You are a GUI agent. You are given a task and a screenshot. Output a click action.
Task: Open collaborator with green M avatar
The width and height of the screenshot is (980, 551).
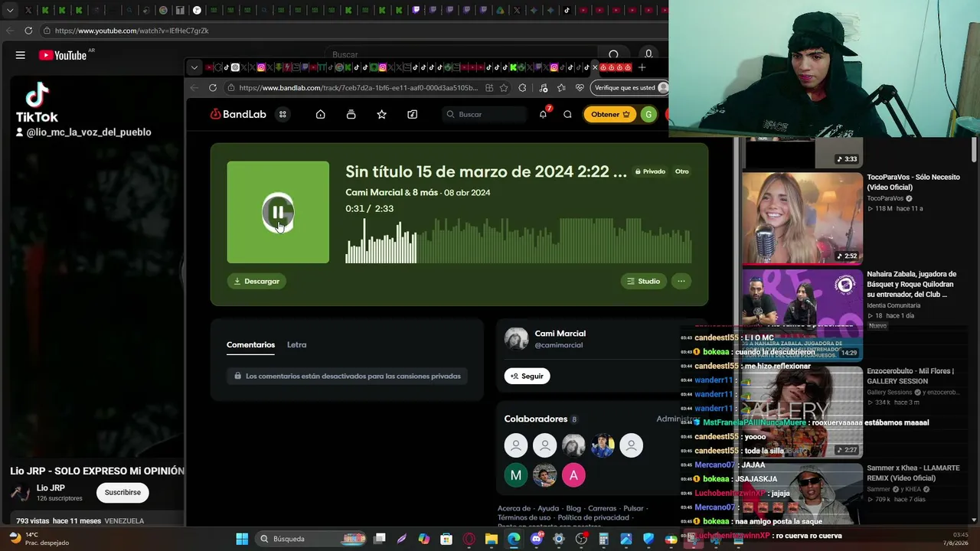point(516,475)
